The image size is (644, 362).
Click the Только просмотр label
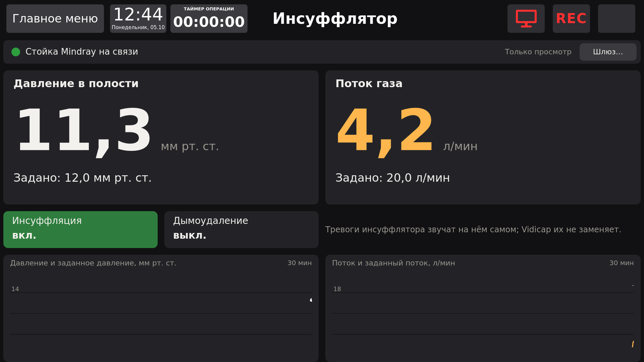click(x=538, y=52)
